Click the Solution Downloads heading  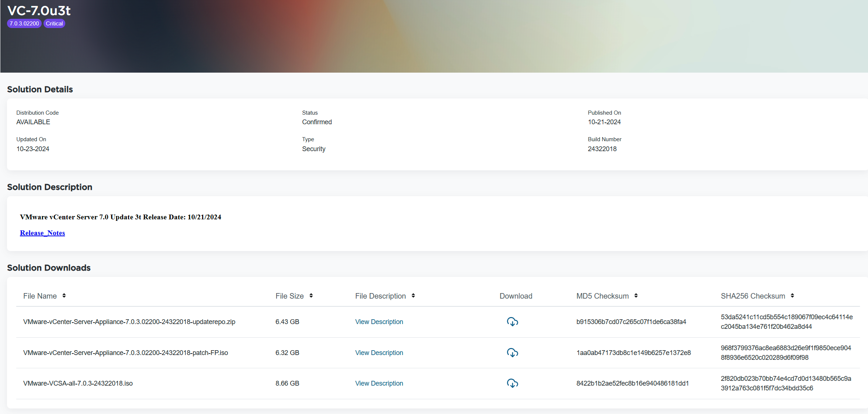[x=49, y=268]
